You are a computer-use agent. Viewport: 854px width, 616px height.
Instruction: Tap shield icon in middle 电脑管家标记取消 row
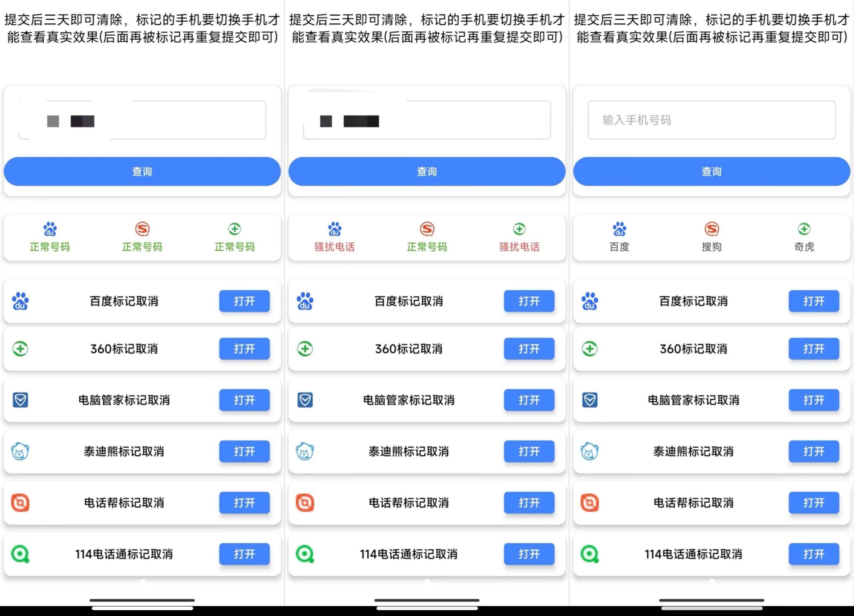(305, 400)
